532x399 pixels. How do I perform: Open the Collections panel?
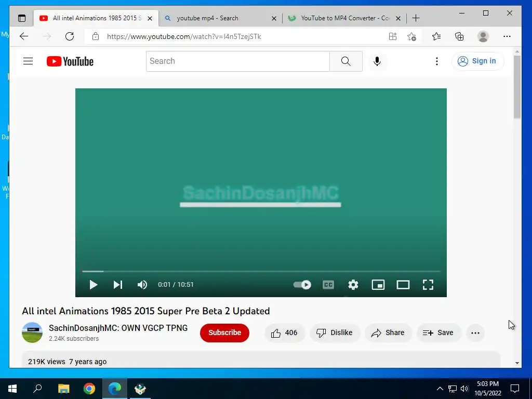459,36
